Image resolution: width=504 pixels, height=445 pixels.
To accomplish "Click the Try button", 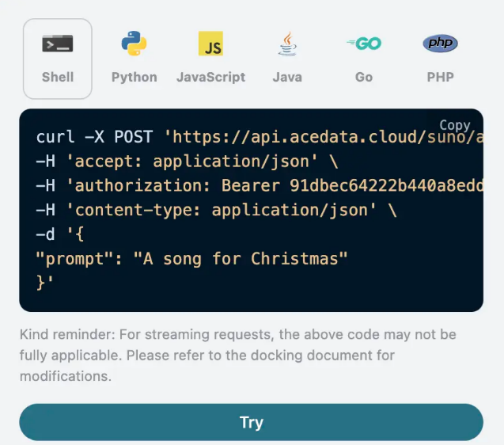I will [251, 422].
